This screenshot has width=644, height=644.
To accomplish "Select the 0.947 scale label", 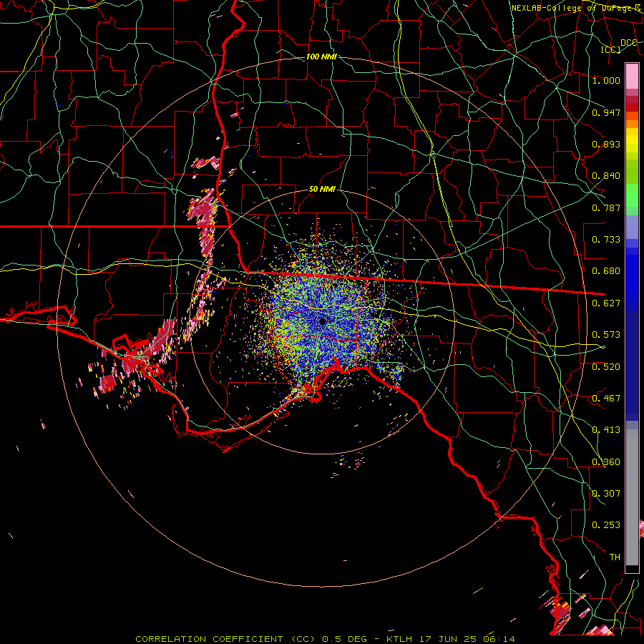I will click(x=606, y=112).
